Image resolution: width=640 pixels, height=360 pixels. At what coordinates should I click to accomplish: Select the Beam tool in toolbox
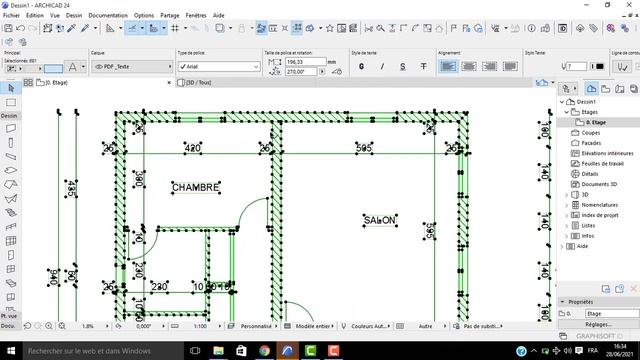(x=11, y=156)
